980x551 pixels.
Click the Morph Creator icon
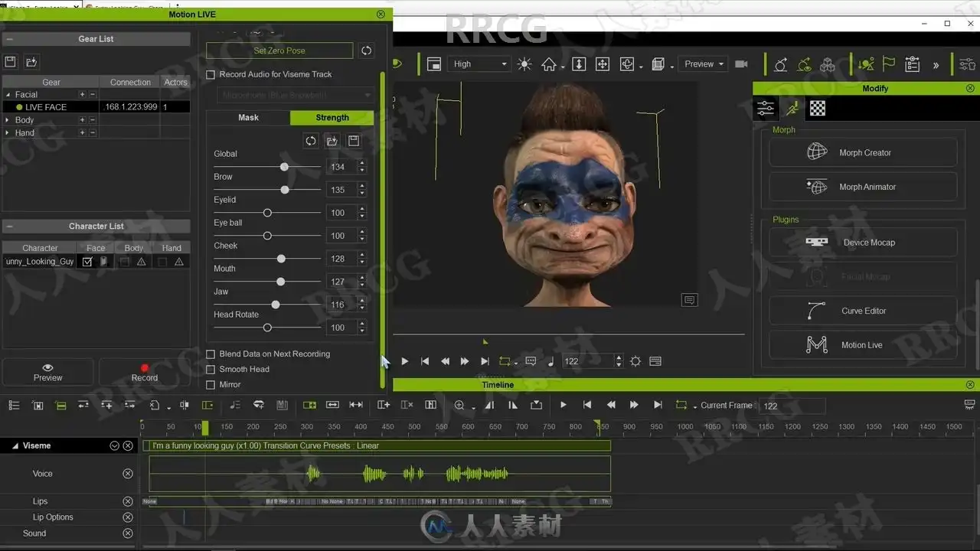pos(817,152)
